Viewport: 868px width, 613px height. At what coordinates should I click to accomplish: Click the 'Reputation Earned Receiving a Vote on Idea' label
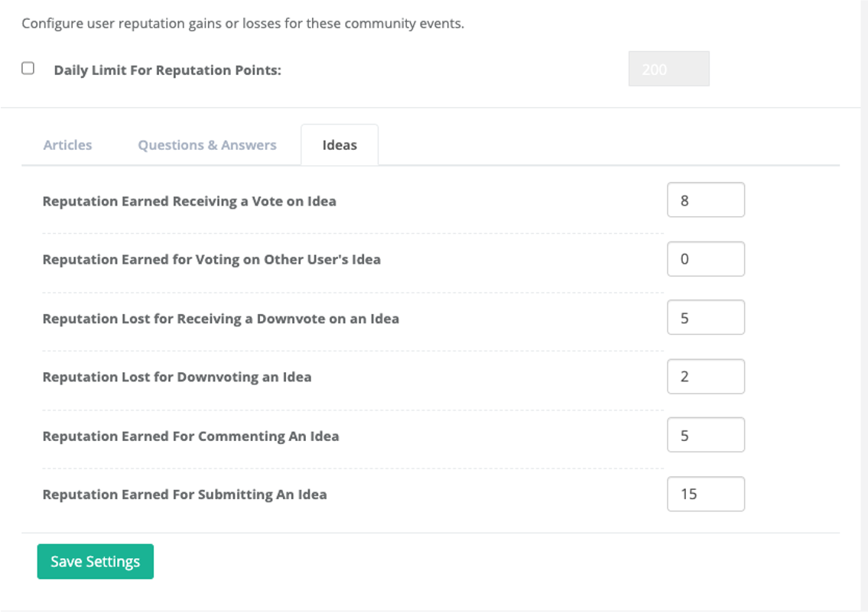click(x=189, y=202)
